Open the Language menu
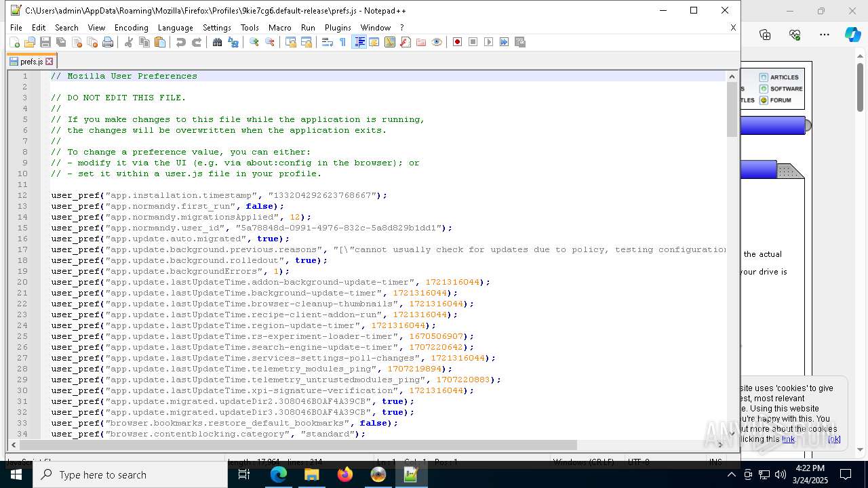The image size is (868, 488). (175, 28)
